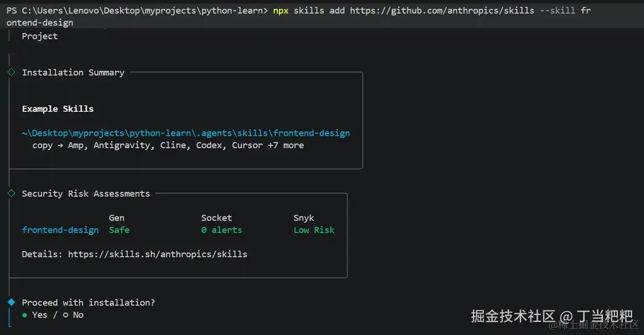Screen dimensions: 644x335
Task: Open the GitHub anthropics/skills URL in command
Action: pyautogui.click(x=442, y=11)
